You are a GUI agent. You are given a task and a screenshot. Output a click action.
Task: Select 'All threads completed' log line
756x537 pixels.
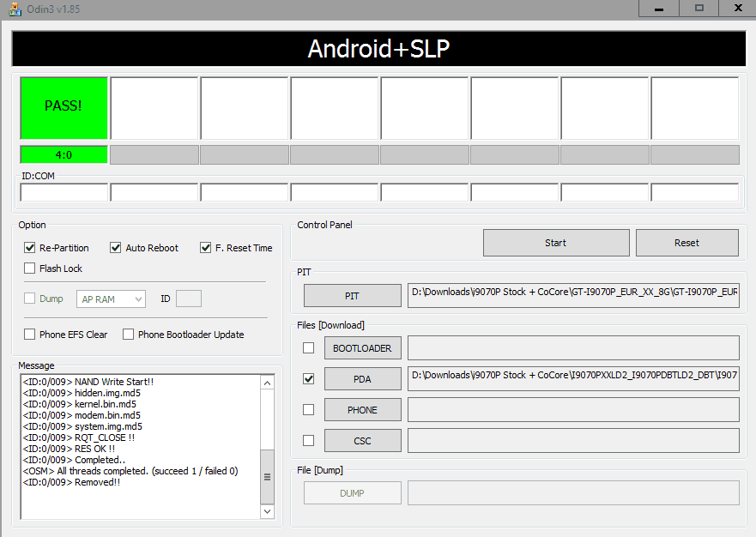click(130, 471)
